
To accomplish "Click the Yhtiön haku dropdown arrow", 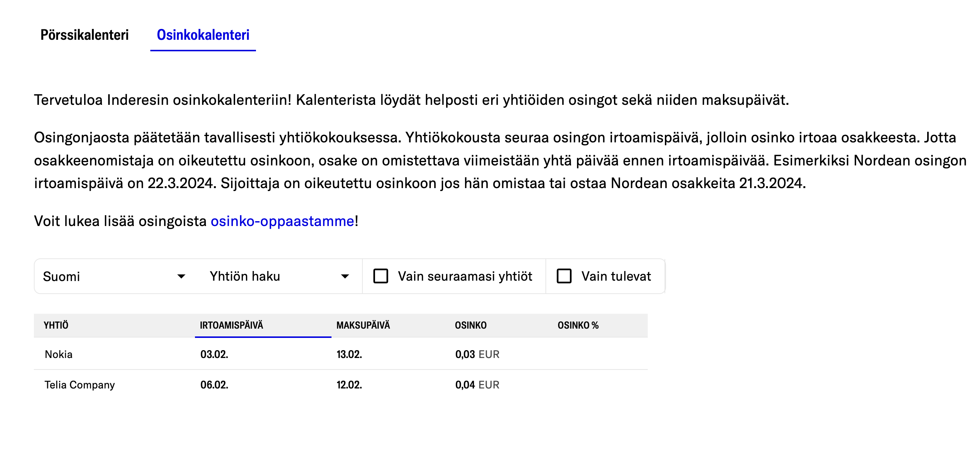I will [x=345, y=276].
